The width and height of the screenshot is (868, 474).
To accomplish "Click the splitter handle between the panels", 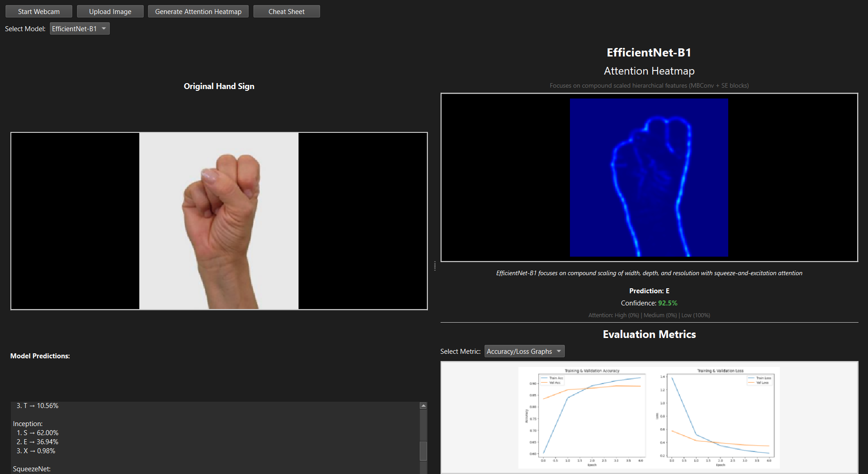I will [435, 266].
